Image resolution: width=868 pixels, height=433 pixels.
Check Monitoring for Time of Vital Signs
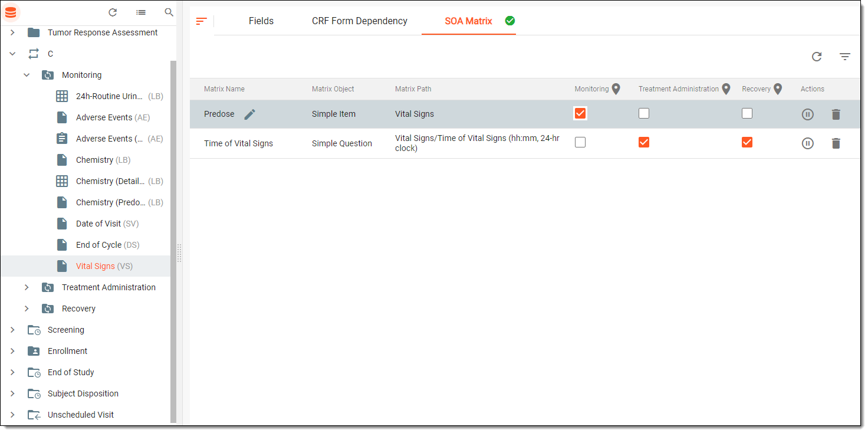(580, 142)
